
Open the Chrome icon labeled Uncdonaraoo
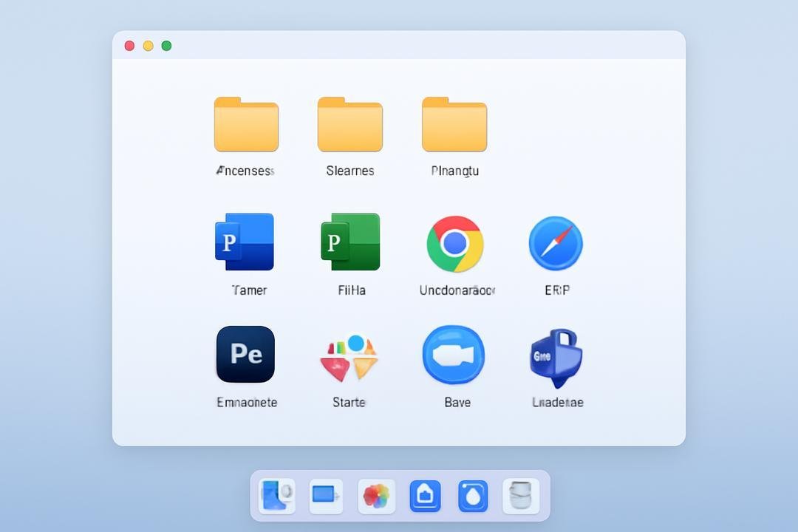coord(455,244)
